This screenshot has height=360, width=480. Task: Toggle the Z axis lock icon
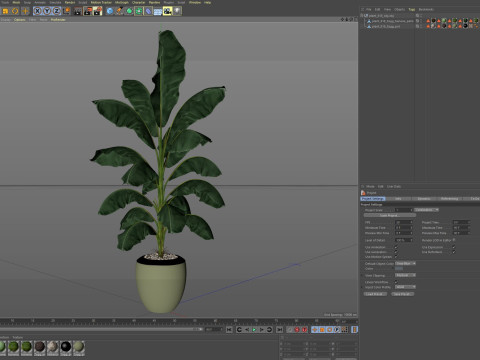(57, 11)
